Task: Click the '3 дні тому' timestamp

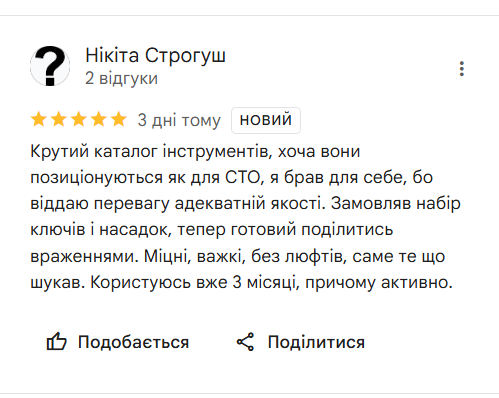Action: click(x=179, y=120)
